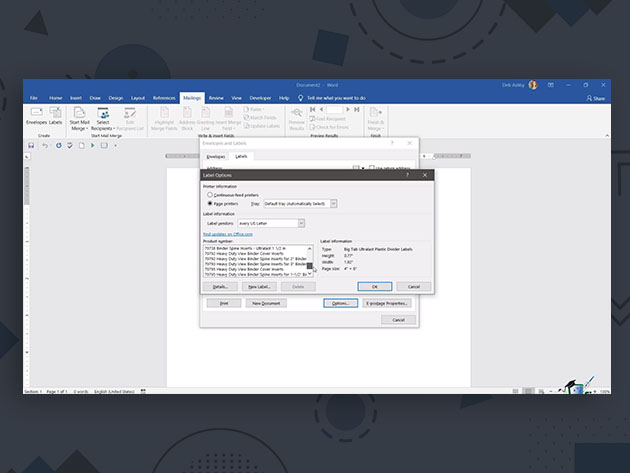Click the Envelopes icon in the ribbon

click(x=36, y=116)
